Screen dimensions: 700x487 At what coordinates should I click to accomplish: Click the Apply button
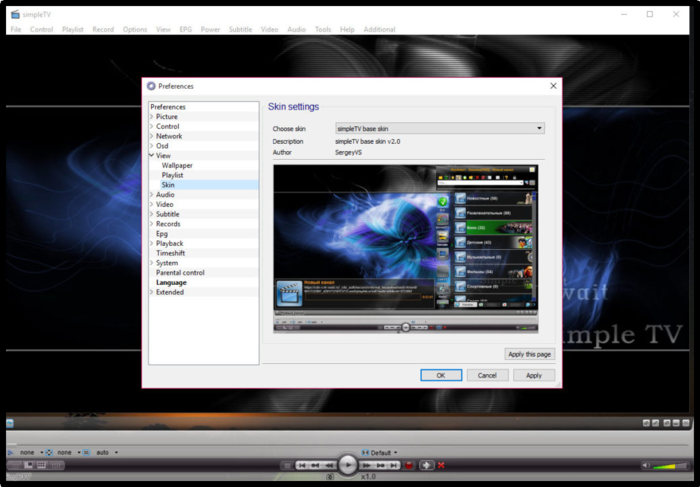coord(533,375)
